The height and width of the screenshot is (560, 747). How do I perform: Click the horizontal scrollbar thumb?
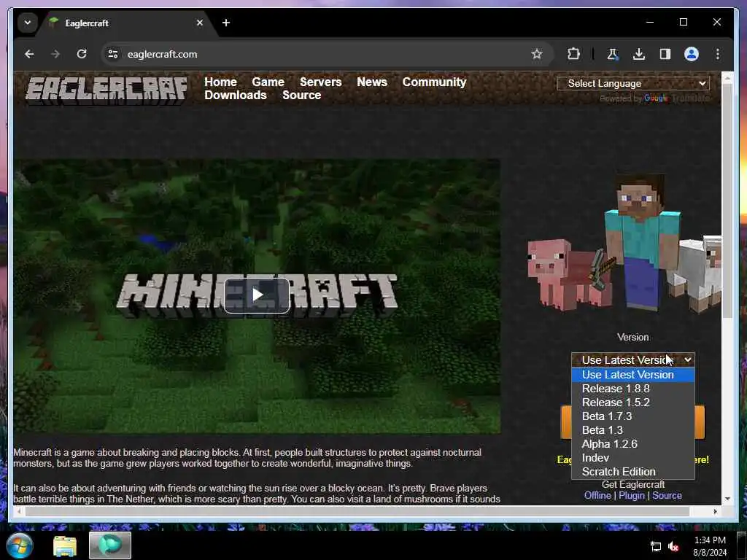(357, 511)
